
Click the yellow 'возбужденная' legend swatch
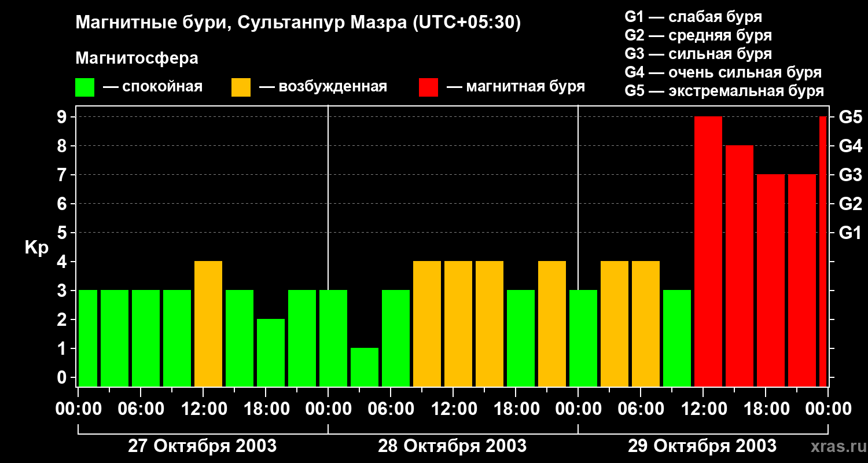point(241,87)
